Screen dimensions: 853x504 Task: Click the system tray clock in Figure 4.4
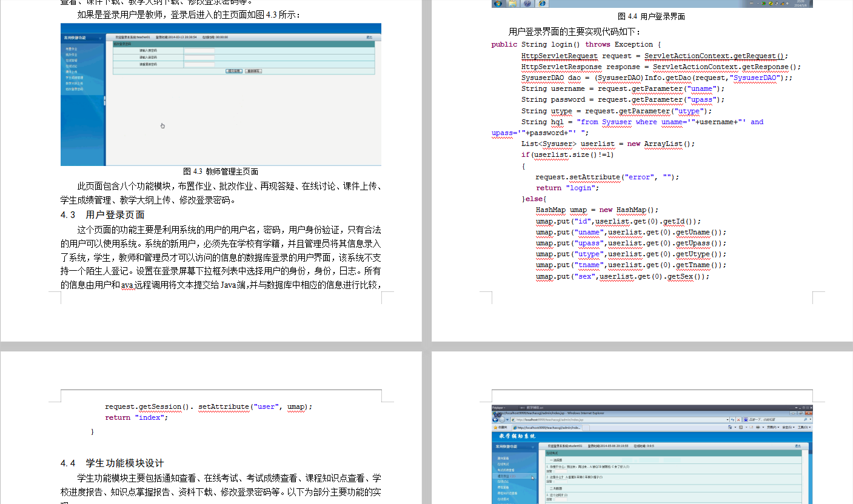[801, 4]
